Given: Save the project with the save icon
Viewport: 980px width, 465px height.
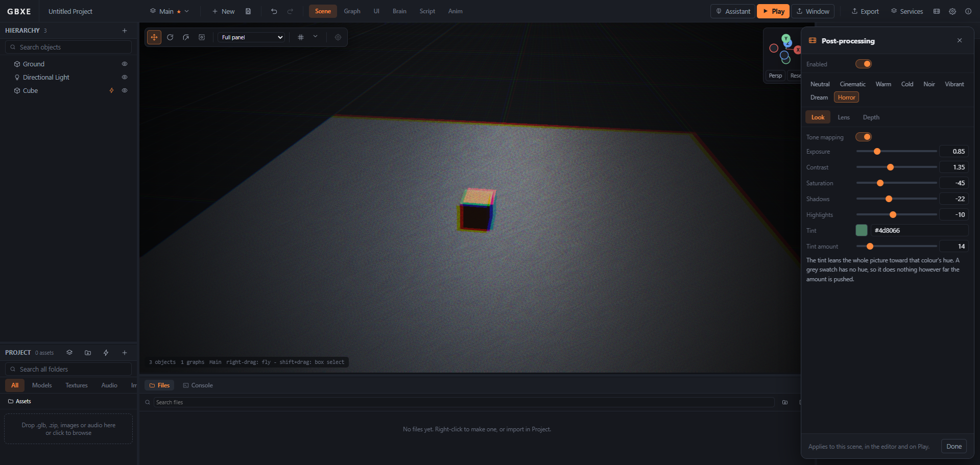Looking at the screenshot, I should pos(248,11).
